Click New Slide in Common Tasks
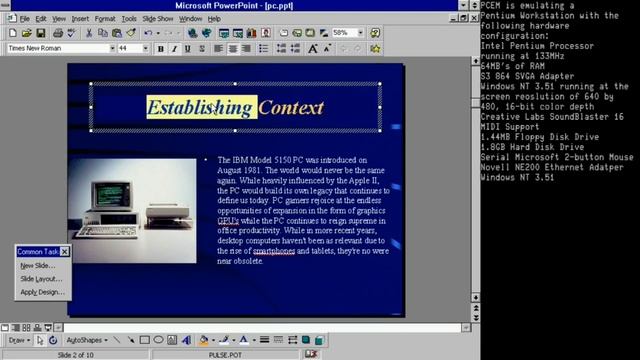Image resolution: width=640 pixels, height=360 pixels. 38,266
